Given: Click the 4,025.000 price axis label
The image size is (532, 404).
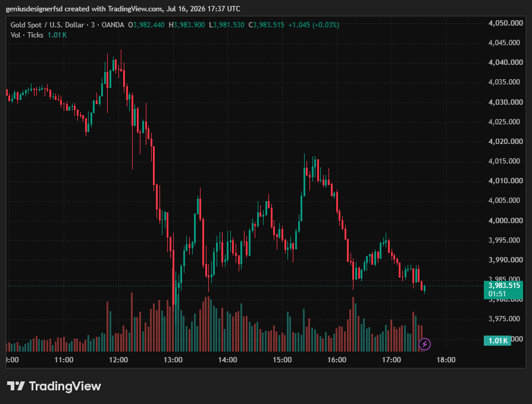Looking at the screenshot, I should click(504, 122).
